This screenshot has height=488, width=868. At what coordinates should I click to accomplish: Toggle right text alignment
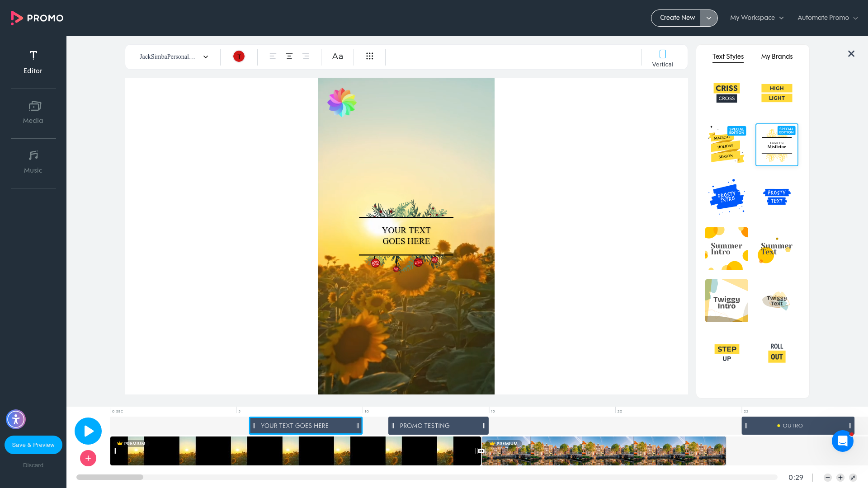click(x=306, y=56)
